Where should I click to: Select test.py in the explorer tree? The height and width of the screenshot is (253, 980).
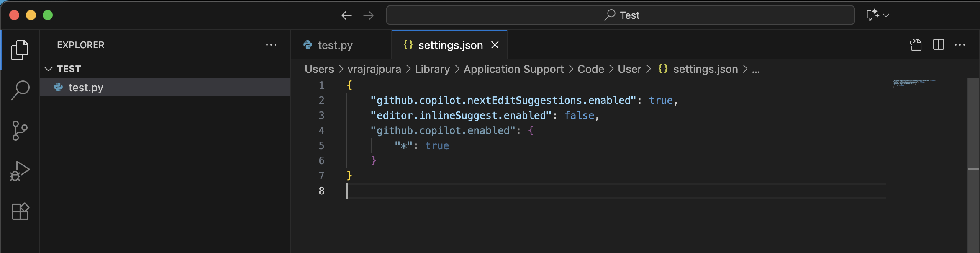point(165,87)
